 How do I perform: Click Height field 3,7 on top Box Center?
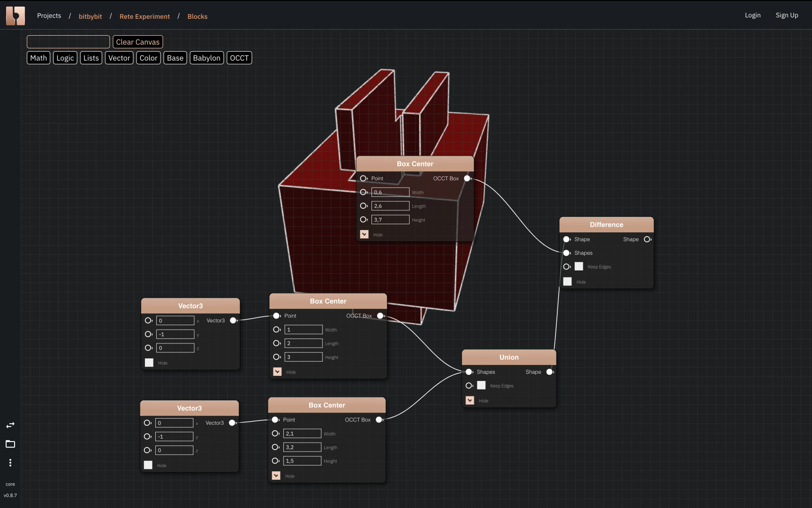390,220
